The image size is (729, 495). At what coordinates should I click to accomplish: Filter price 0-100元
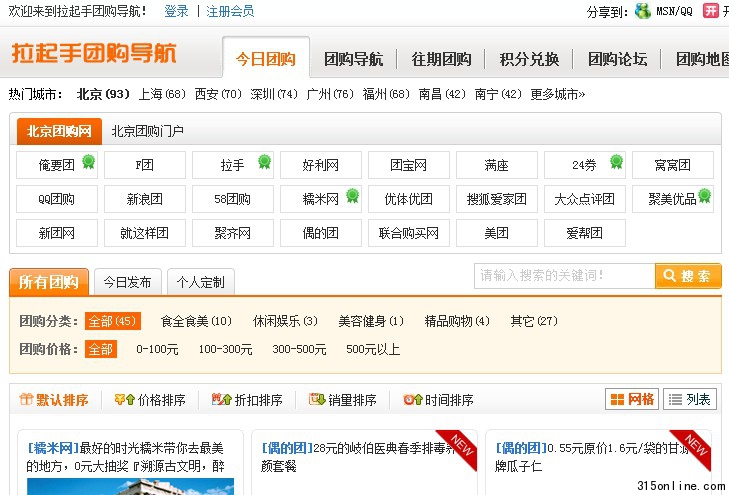coord(157,349)
